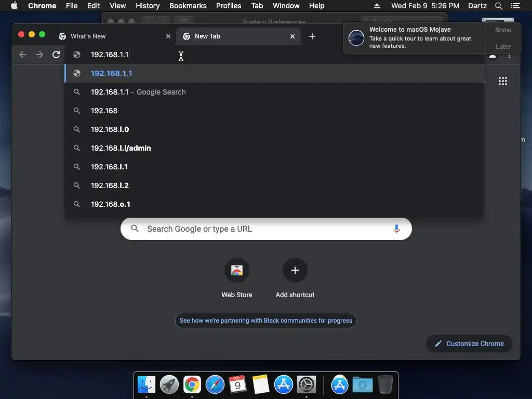Reload the page with the refresh icon
Viewport: 532px width, 399px height.
point(56,55)
